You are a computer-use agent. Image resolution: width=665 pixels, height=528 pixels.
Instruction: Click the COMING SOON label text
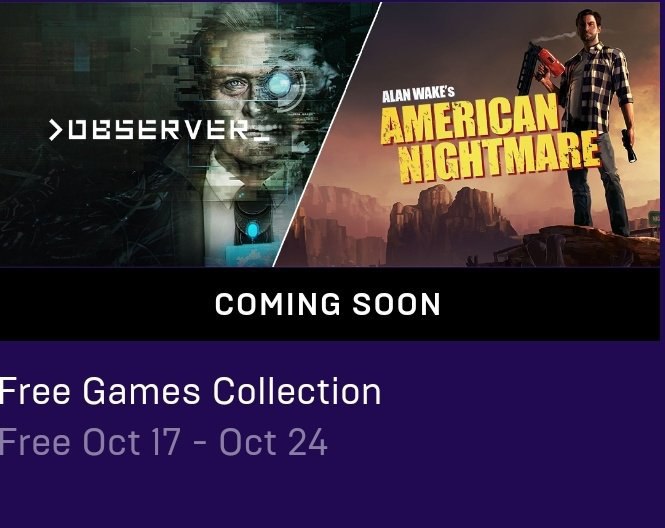328,305
